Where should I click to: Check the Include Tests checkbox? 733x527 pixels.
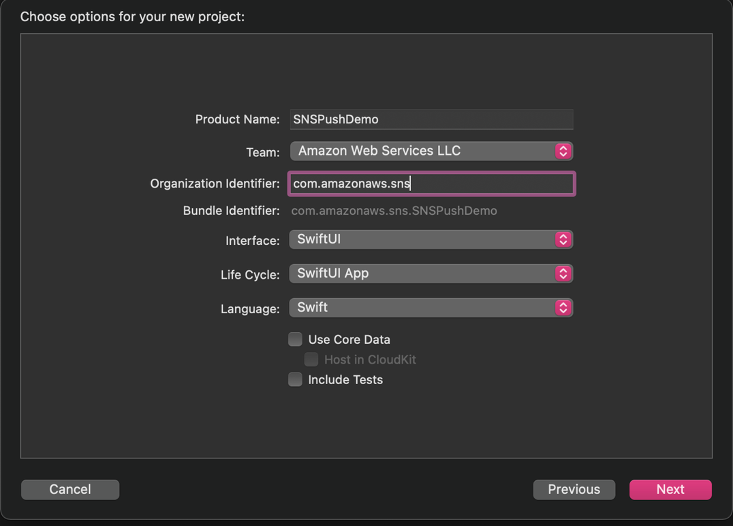pyautogui.click(x=295, y=379)
